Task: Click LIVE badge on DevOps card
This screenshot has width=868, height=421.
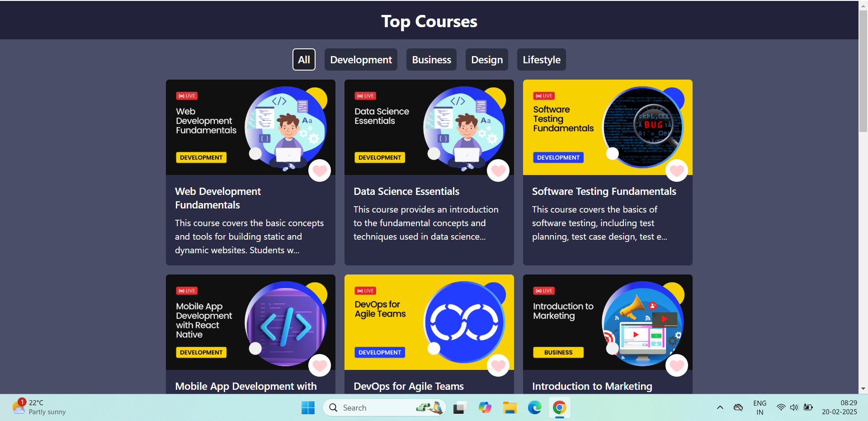Action: coord(365,291)
